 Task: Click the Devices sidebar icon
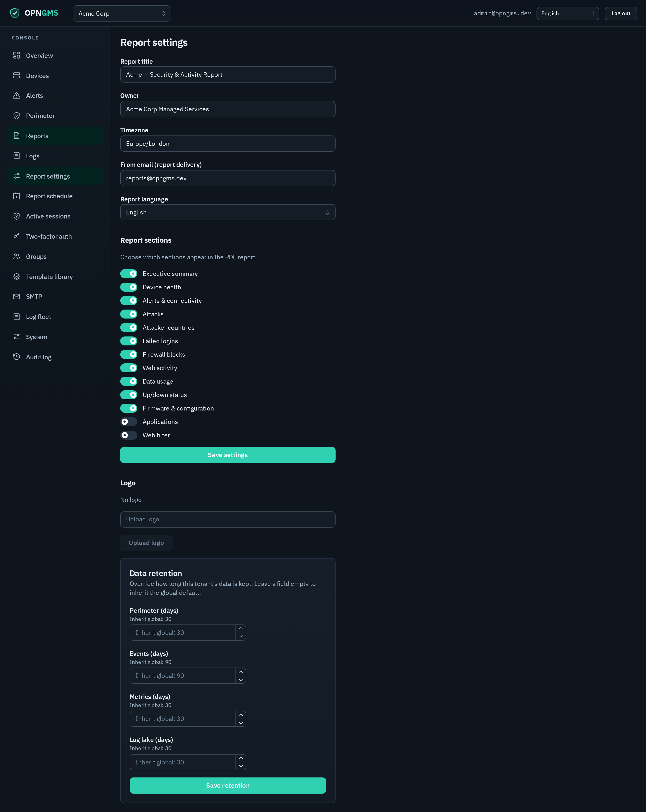point(17,76)
